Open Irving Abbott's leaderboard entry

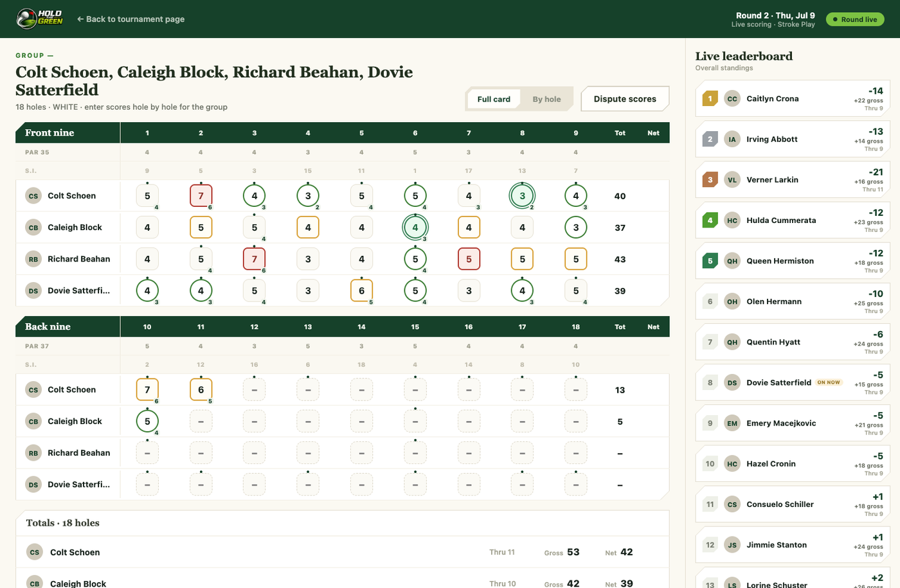click(x=791, y=139)
